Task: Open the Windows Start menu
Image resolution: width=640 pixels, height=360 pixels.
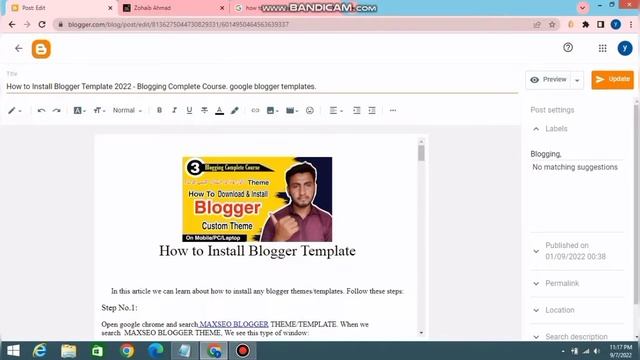Action: pos(13,351)
